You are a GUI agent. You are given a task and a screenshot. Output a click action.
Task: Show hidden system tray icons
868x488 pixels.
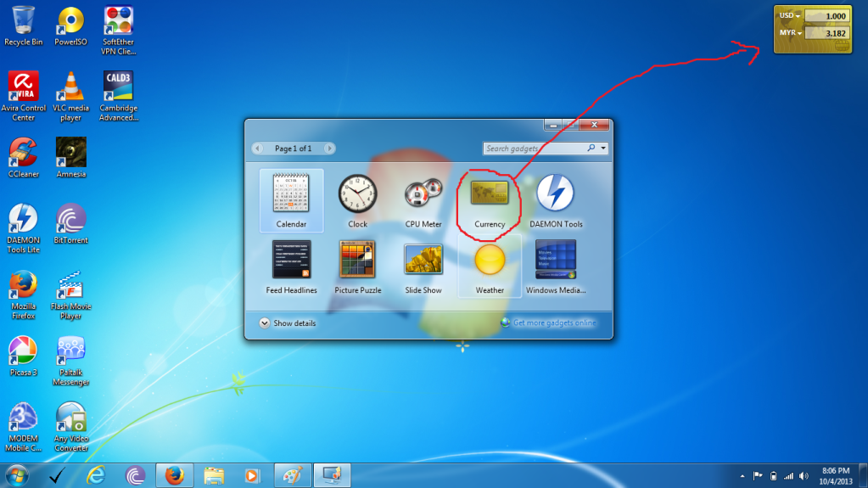[x=742, y=476]
